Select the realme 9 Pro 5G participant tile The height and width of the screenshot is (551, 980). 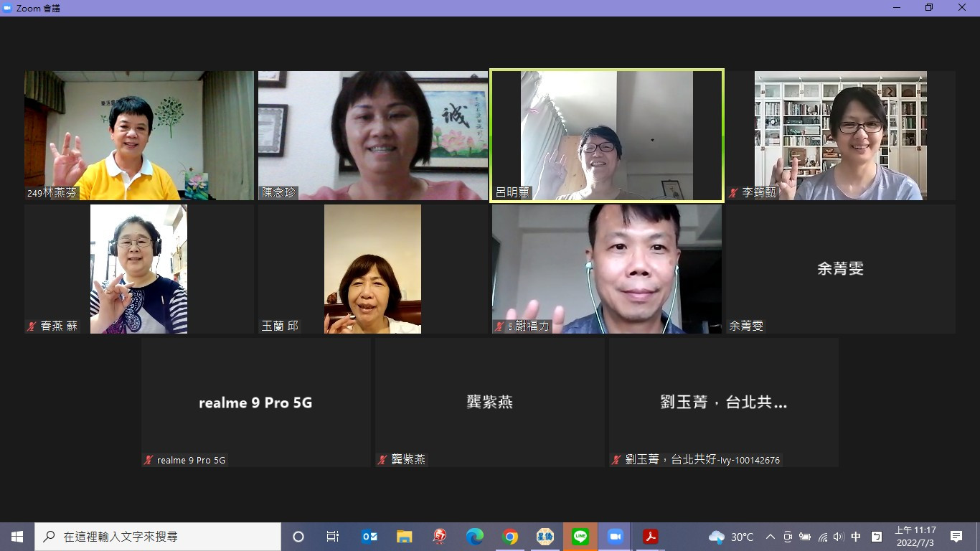(x=255, y=402)
